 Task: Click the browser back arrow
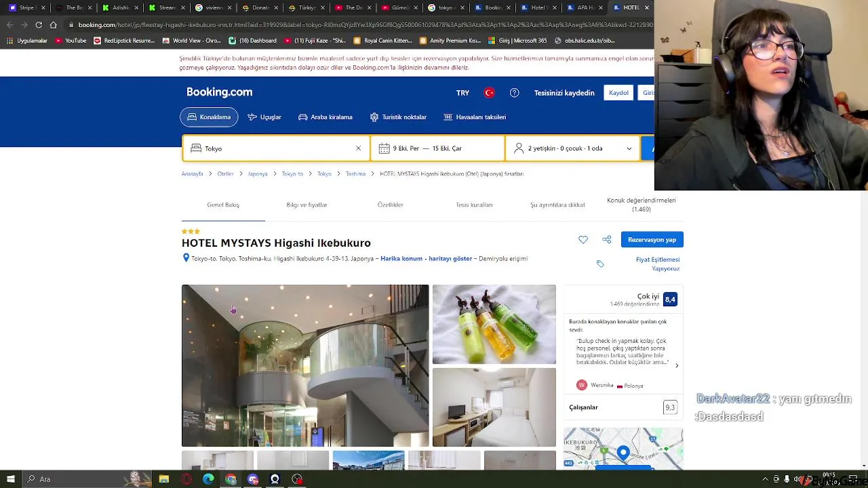9,25
